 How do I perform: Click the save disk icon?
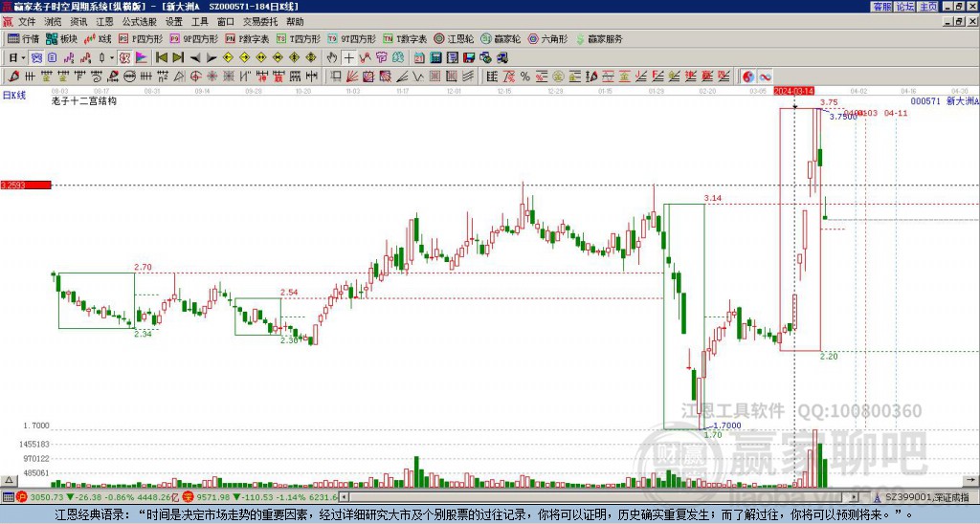point(469,57)
